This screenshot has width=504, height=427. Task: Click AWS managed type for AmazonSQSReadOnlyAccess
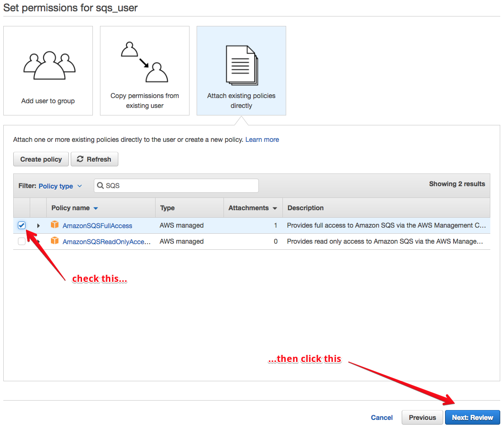(x=182, y=242)
